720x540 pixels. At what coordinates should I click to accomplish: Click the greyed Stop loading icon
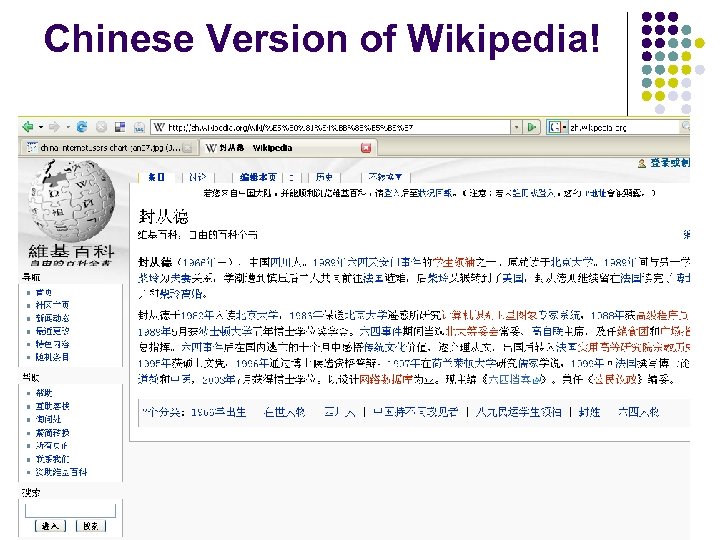tap(101, 127)
